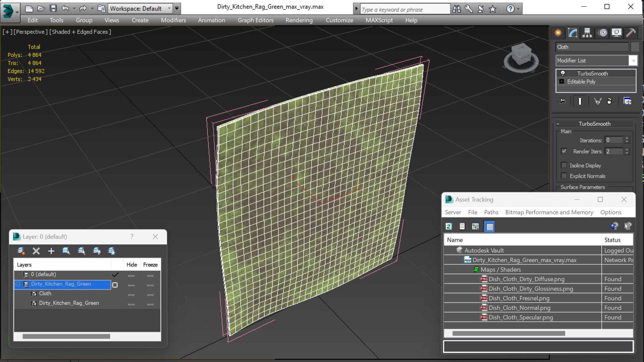This screenshot has width=644, height=362.
Task: Expand the Editable Poly sub-object tree
Action: coord(562,81)
